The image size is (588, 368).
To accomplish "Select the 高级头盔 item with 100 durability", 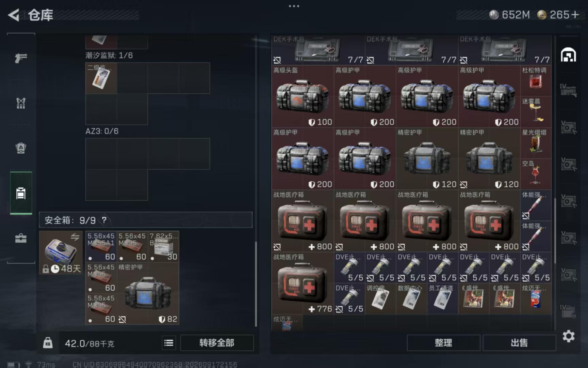I will (x=303, y=96).
